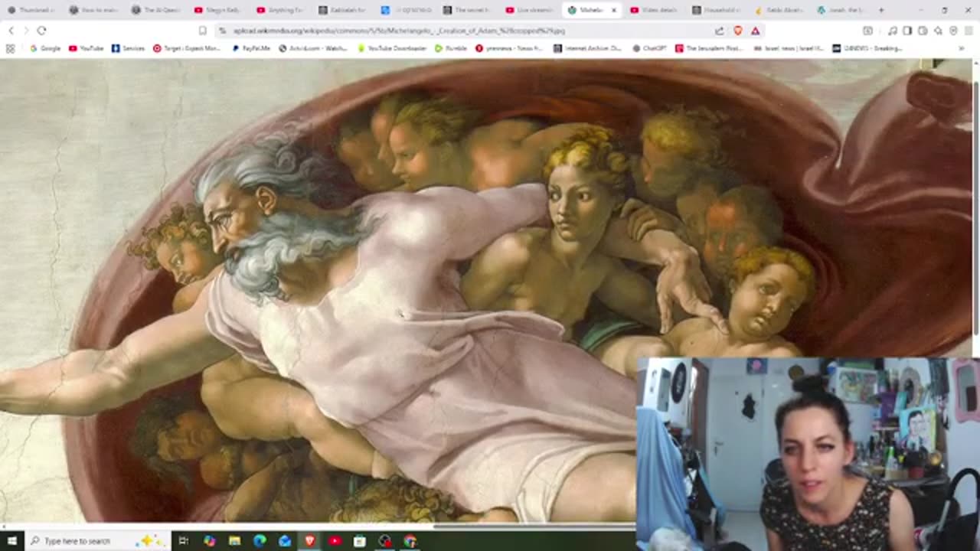Open Google Chrome from the taskbar
980x551 pixels.
click(x=410, y=541)
